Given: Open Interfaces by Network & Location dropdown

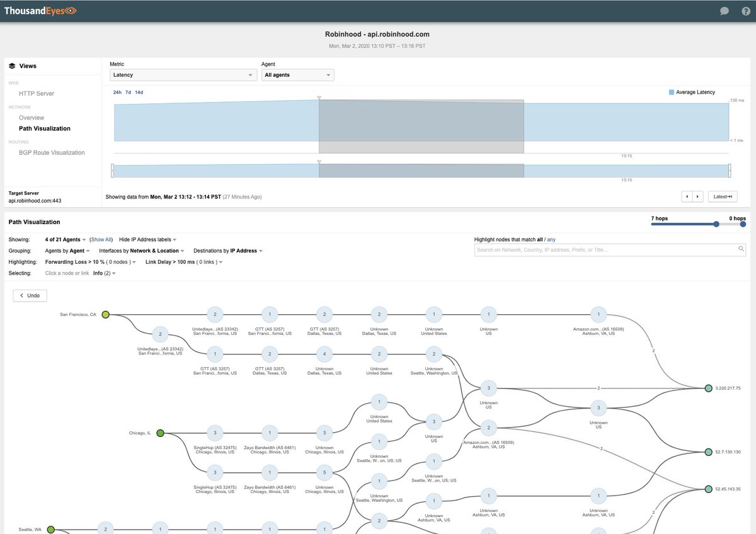Looking at the screenshot, I should coord(142,251).
